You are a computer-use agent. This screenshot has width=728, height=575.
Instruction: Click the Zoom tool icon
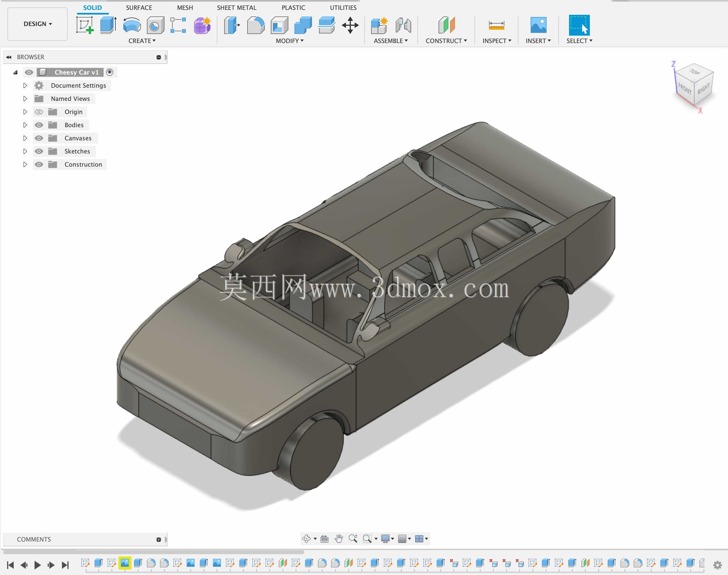[x=353, y=539]
